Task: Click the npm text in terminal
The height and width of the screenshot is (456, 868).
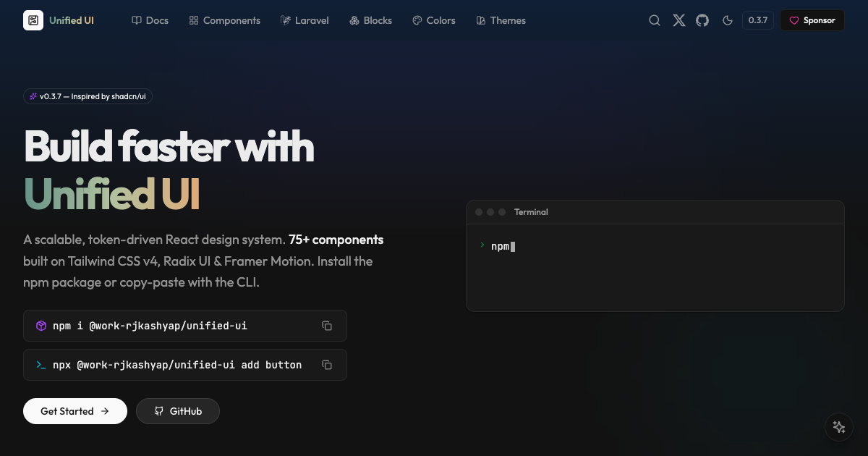Action: tap(500, 246)
